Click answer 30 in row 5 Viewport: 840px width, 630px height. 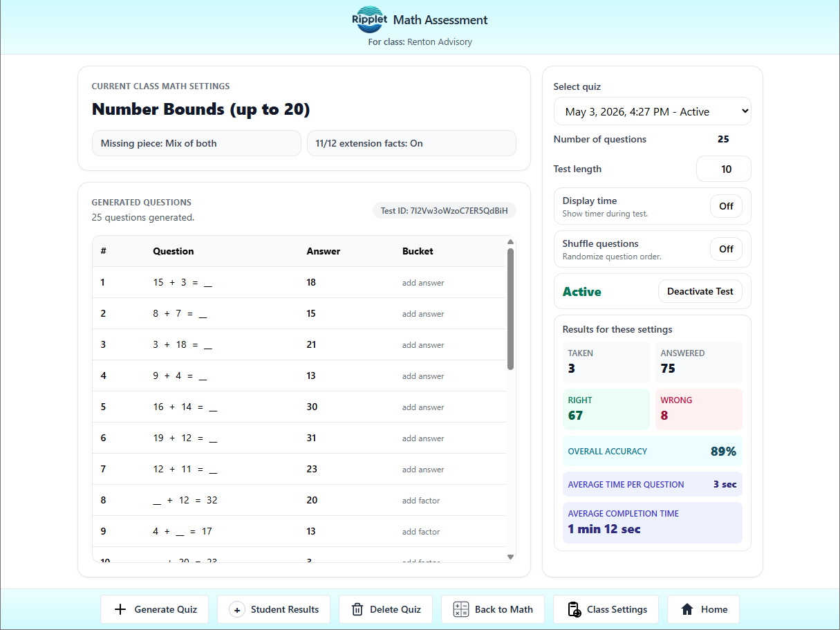click(x=312, y=407)
